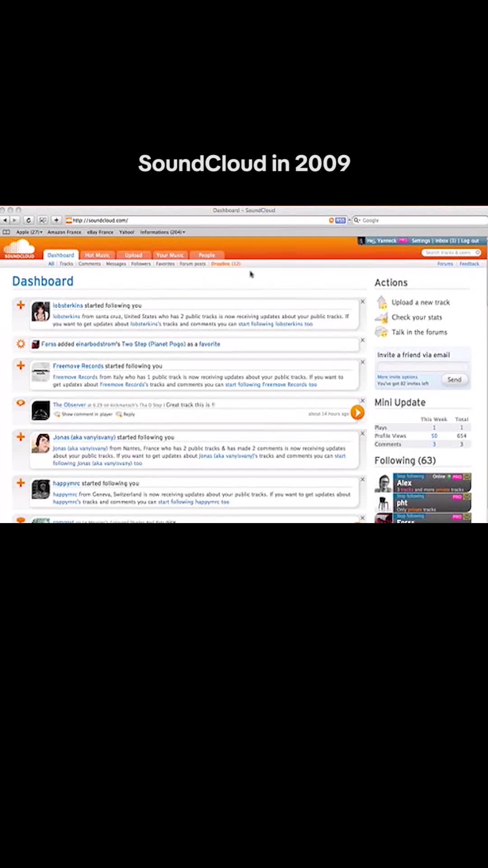
Task: Reload the page with the refresh button
Action: [x=28, y=220]
